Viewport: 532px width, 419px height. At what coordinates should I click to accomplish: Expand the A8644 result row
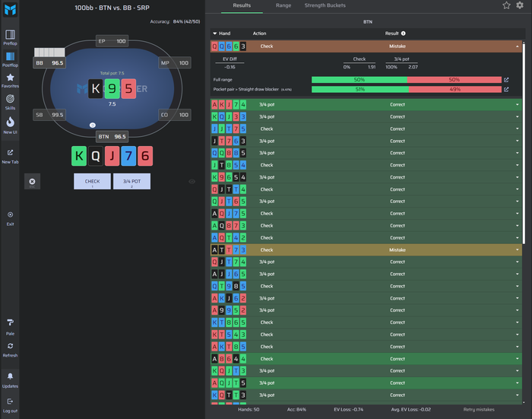click(x=517, y=359)
